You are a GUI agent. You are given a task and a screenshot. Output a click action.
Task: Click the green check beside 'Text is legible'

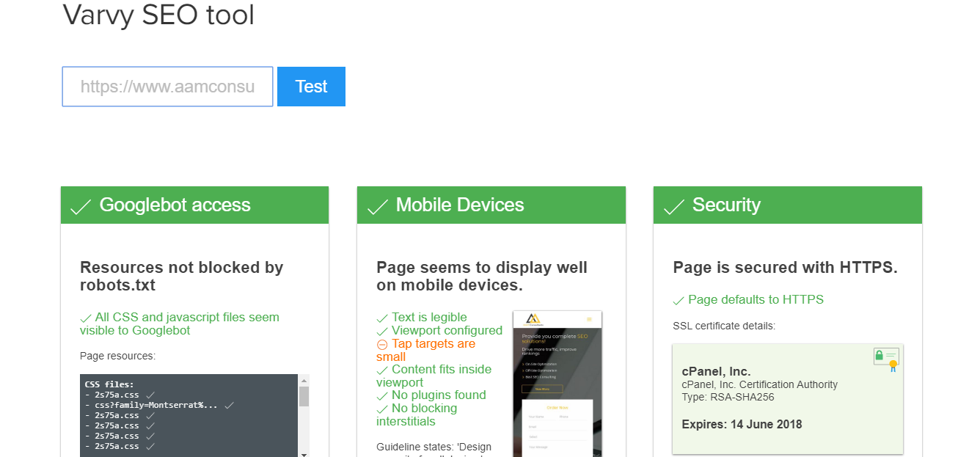click(x=382, y=318)
